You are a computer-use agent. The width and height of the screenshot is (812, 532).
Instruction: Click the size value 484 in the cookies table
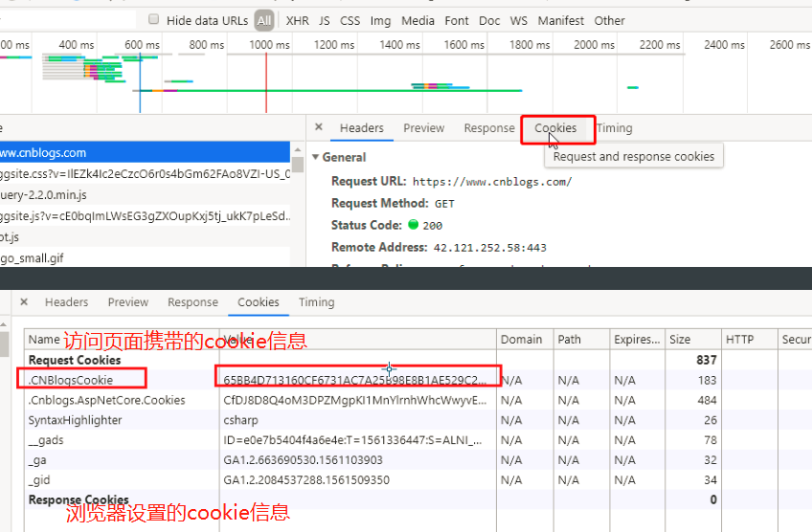707,400
